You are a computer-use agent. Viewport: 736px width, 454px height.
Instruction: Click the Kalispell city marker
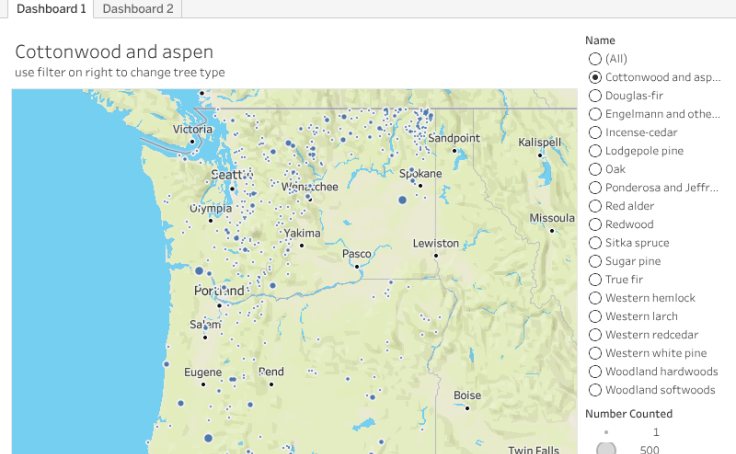[x=540, y=155]
